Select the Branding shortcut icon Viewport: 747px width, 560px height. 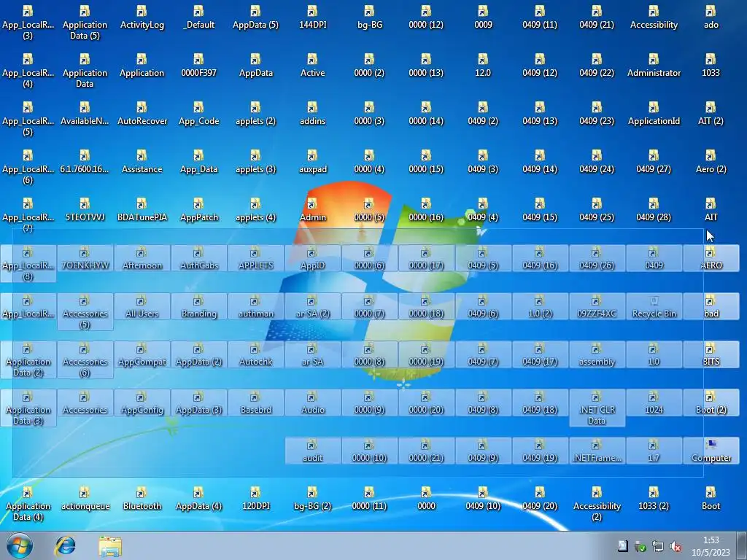click(x=198, y=307)
